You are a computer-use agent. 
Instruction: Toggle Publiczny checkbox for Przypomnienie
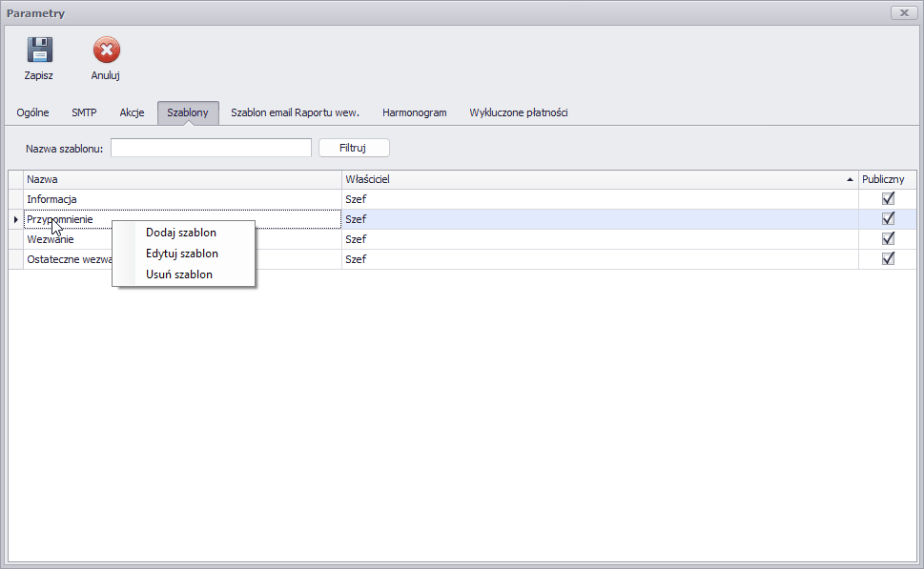coord(888,219)
